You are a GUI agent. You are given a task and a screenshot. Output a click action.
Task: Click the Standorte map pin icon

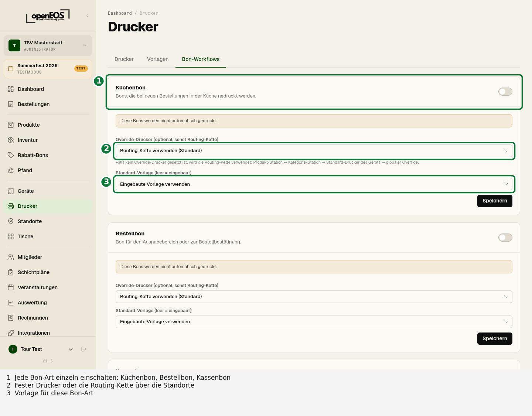coord(11,221)
